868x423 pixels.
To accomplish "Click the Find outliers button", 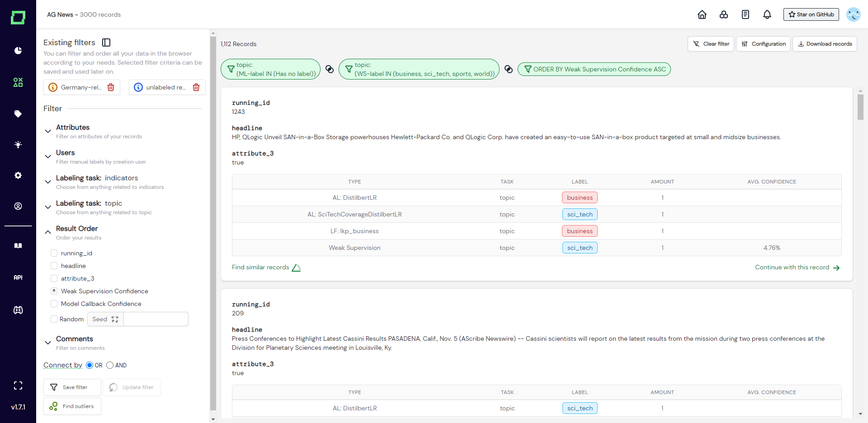I will pyautogui.click(x=72, y=406).
